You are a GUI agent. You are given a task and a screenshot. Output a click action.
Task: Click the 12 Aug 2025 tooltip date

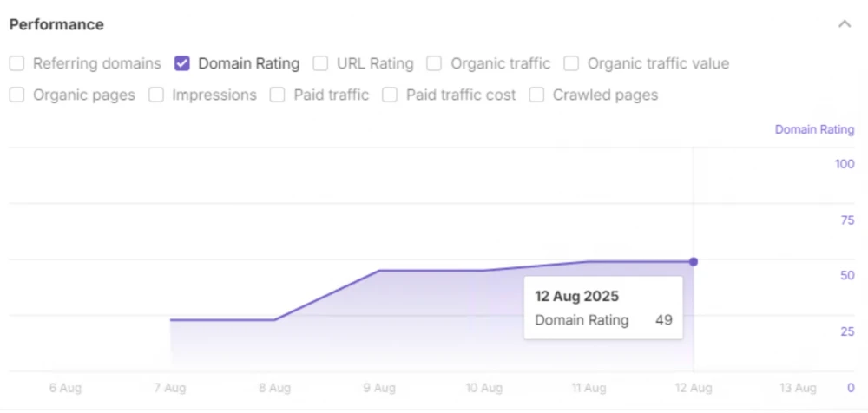pyautogui.click(x=577, y=296)
